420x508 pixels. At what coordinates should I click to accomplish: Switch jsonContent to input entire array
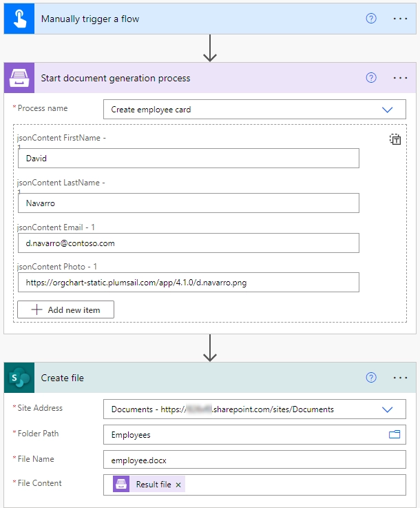(x=395, y=139)
